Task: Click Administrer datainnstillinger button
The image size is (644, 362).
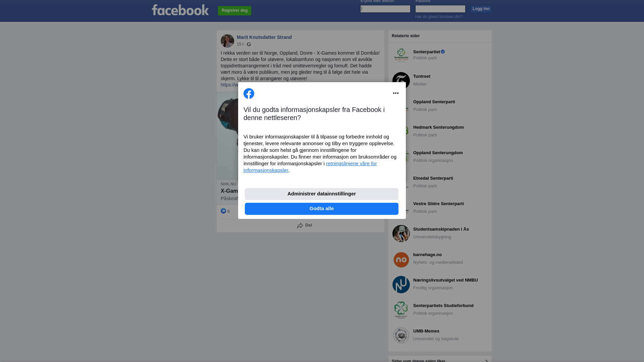Action: pyautogui.click(x=322, y=194)
